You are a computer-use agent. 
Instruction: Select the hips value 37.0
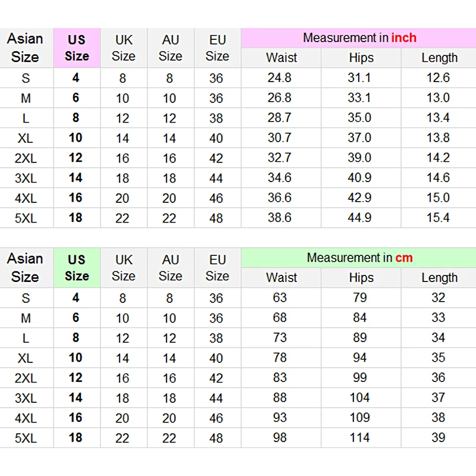(360, 138)
